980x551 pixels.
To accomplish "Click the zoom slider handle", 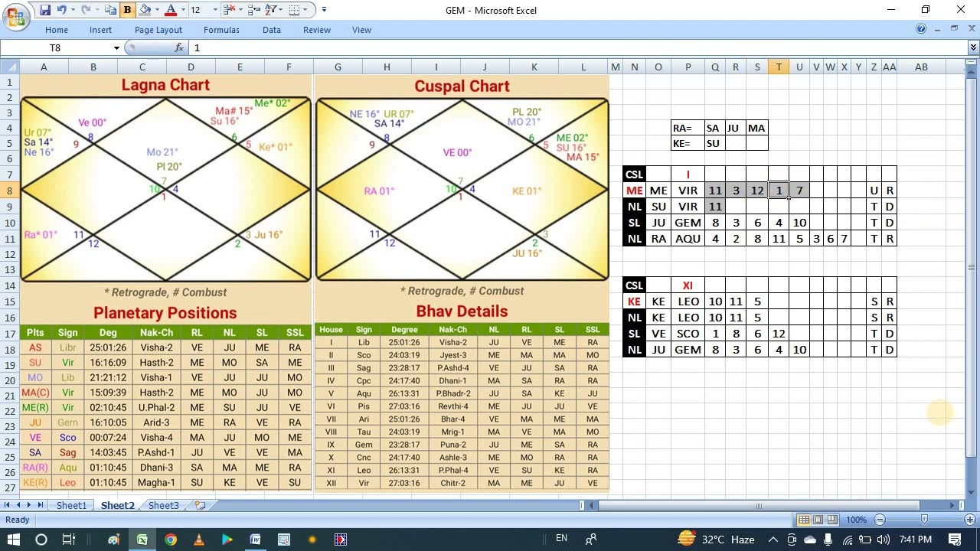I will pyautogui.click(x=924, y=520).
